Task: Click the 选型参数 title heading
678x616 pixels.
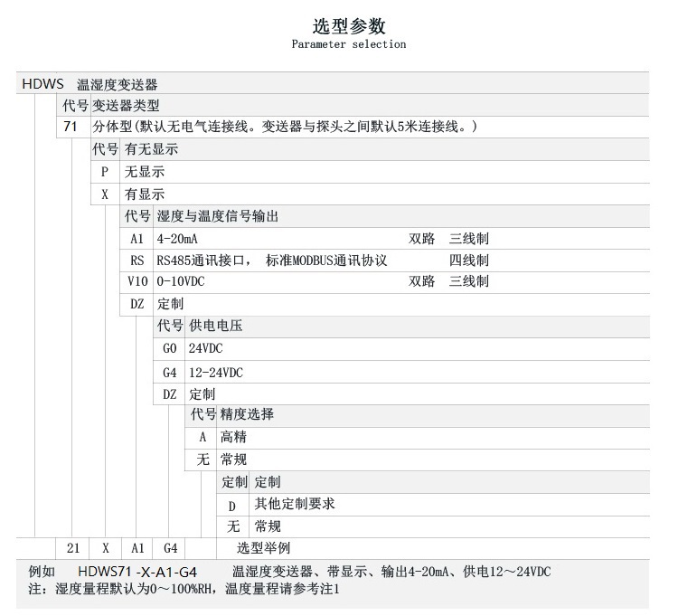Action: 349,26
